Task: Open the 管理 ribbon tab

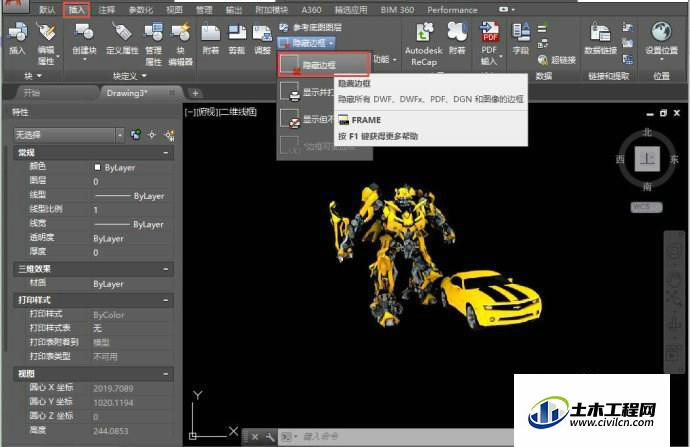Action: click(204, 10)
